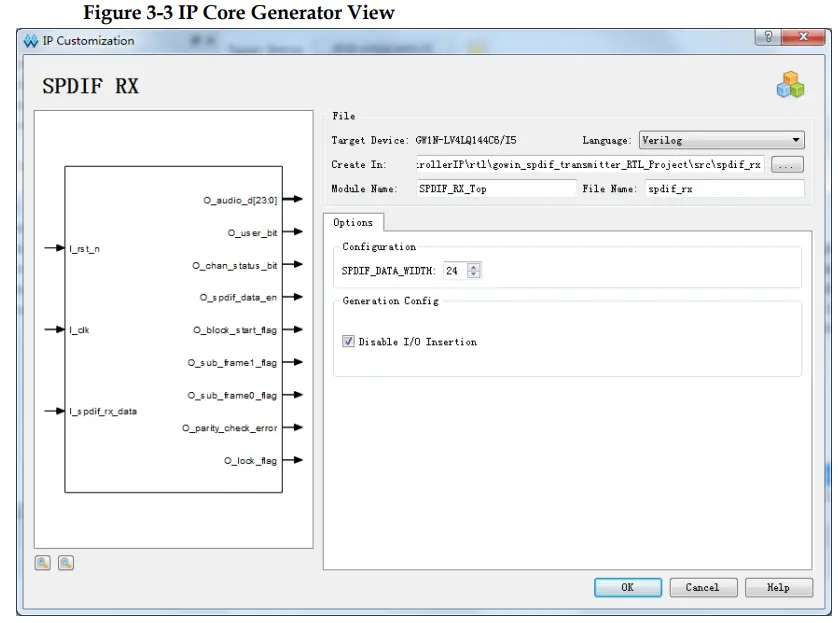Viewport: 838px width, 623px height.
Task: Select the O_block_start_flag port label
Action: pos(235,330)
